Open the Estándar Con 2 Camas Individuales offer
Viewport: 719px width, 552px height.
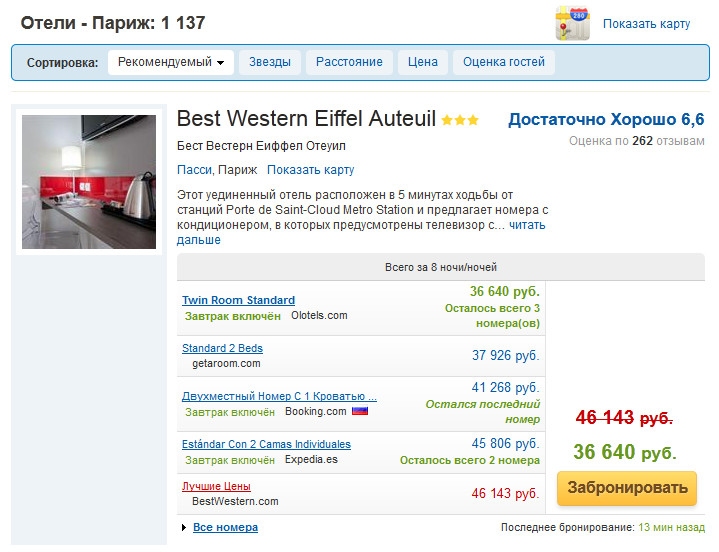coord(266,444)
